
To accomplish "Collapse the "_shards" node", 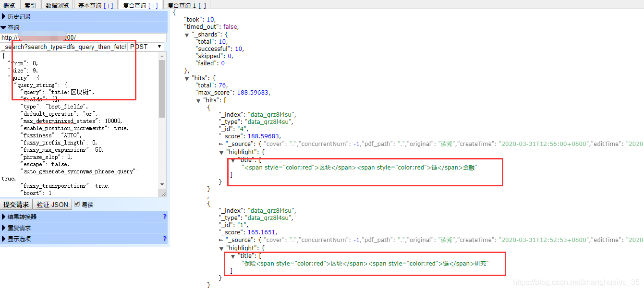I will tap(187, 35).
